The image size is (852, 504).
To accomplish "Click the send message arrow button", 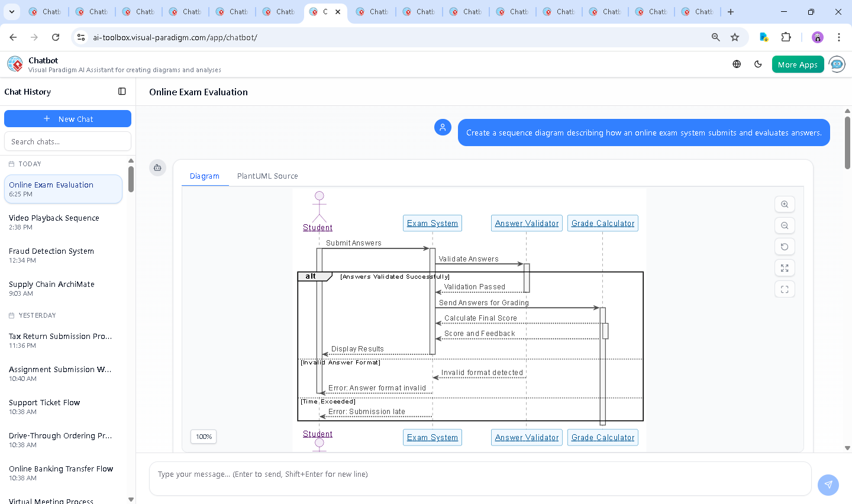I will (x=828, y=484).
